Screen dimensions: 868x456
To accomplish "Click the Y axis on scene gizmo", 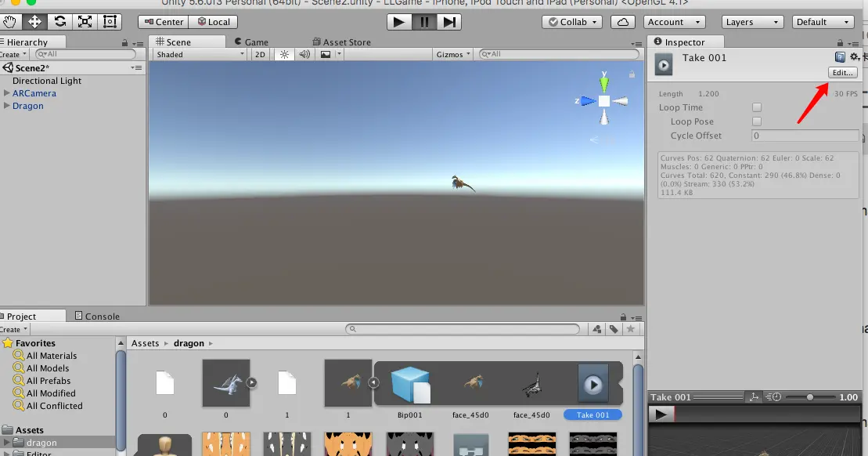I will (604, 82).
